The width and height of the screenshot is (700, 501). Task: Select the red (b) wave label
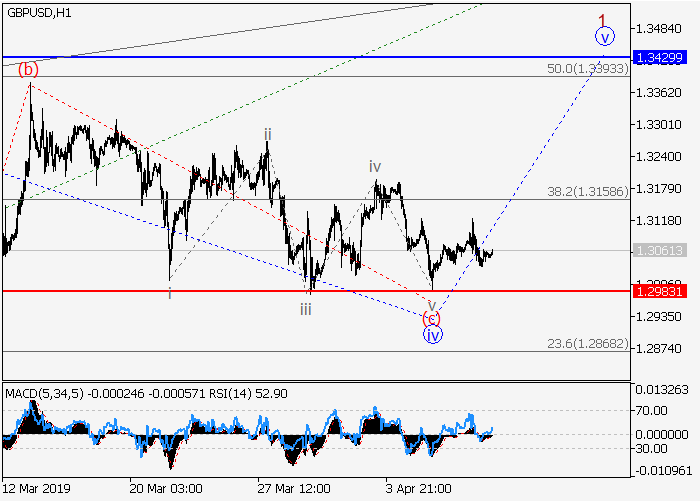[x=29, y=69]
